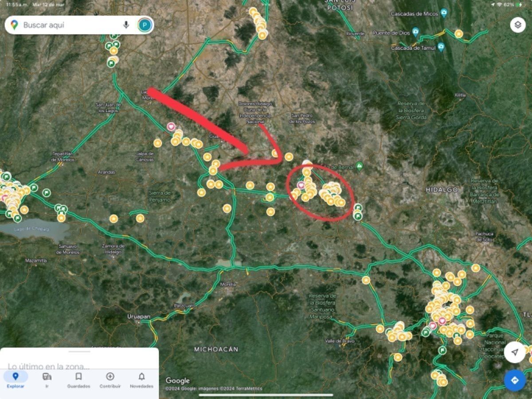
Task: Open the profile account avatar
Action: click(144, 25)
